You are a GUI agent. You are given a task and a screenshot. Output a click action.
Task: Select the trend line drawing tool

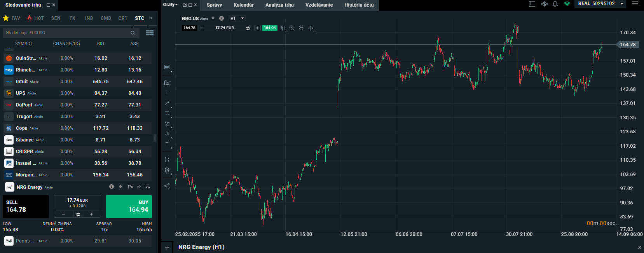click(167, 103)
